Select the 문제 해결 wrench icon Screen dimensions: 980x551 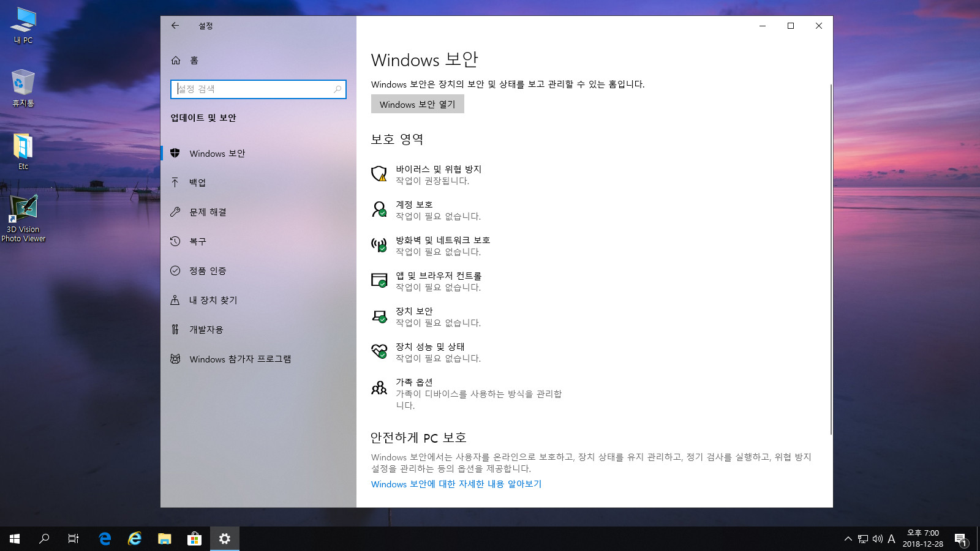coord(175,212)
